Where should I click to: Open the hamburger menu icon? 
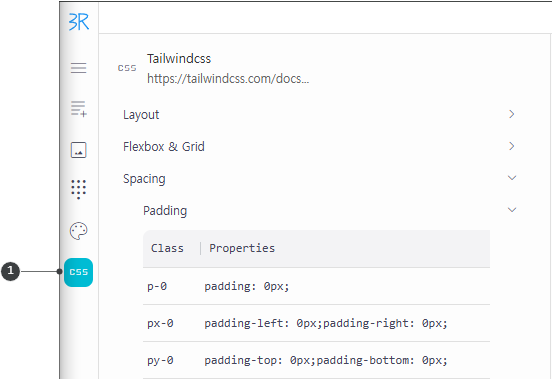point(78,68)
